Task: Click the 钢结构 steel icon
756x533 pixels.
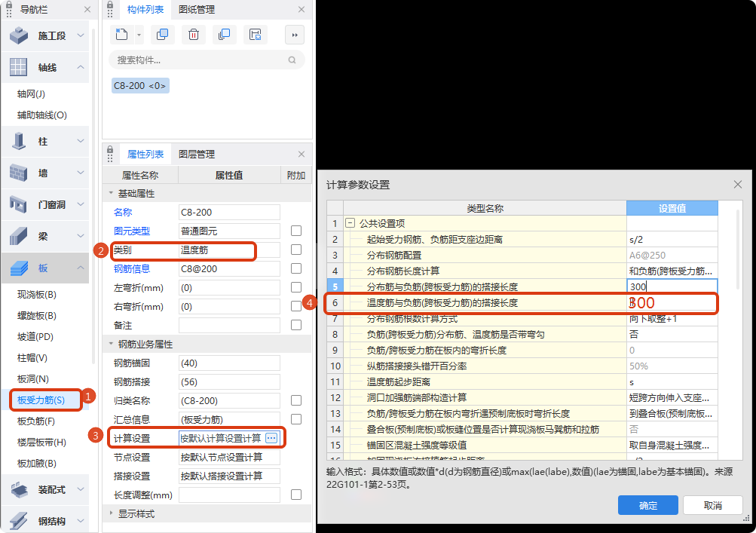Action: (18, 521)
